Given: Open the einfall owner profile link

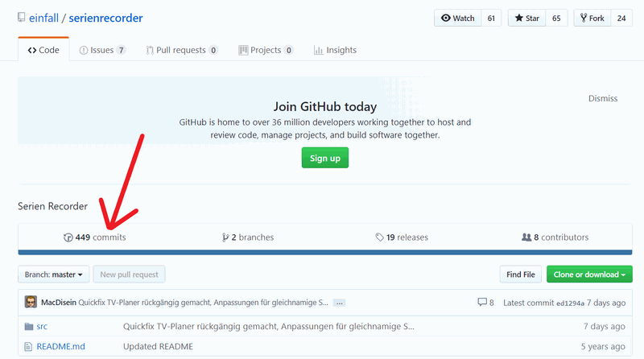Looking at the screenshot, I should point(43,18).
